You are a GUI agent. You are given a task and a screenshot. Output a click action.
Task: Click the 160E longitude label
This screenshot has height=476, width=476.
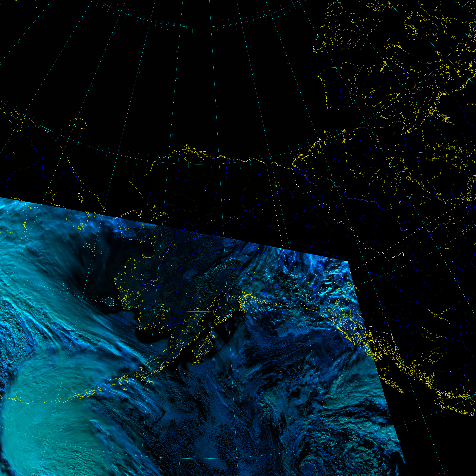pos(52,1)
